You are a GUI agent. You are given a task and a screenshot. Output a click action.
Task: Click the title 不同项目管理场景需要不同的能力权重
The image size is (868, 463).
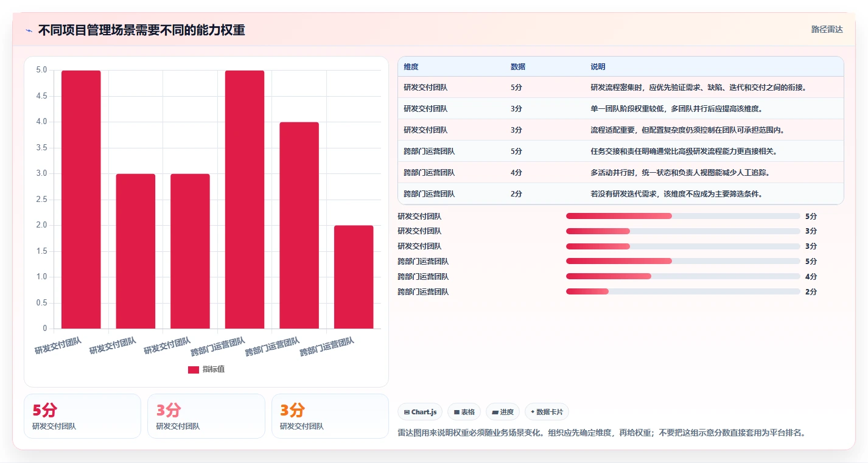click(142, 30)
